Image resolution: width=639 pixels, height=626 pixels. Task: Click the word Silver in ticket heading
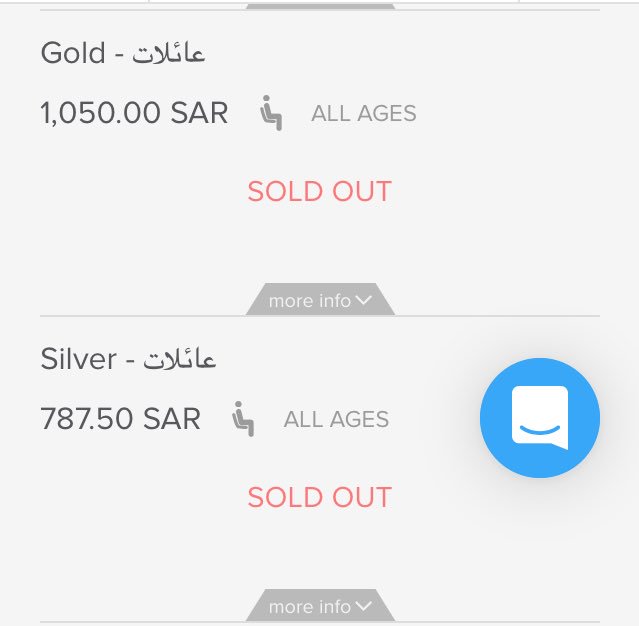79,359
